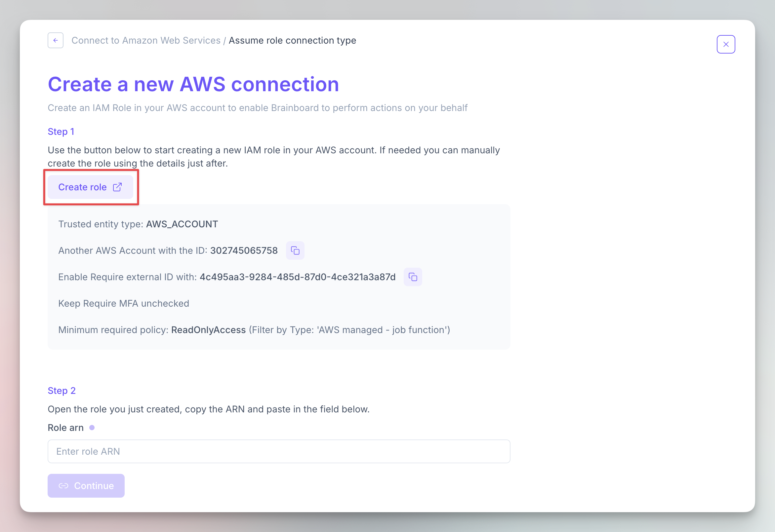The height and width of the screenshot is (532, 775).
Task: Click the external link icon beside Create role
Action: point(117,187)
